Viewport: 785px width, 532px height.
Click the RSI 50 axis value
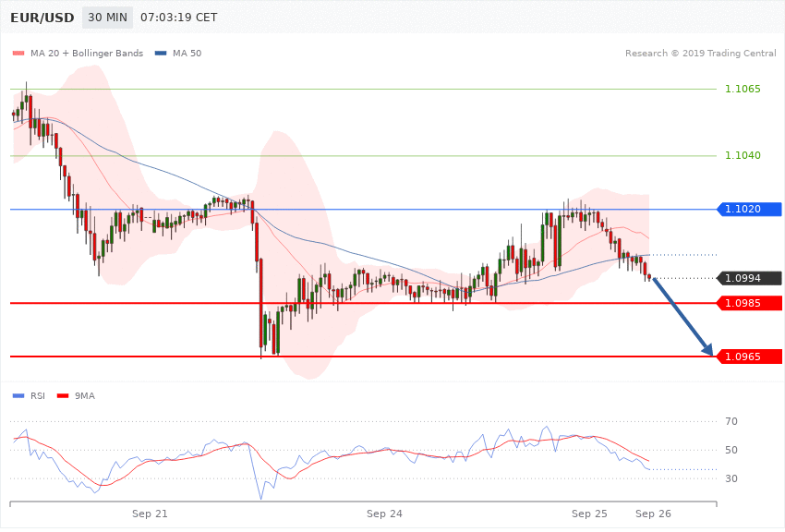(731, 450)
